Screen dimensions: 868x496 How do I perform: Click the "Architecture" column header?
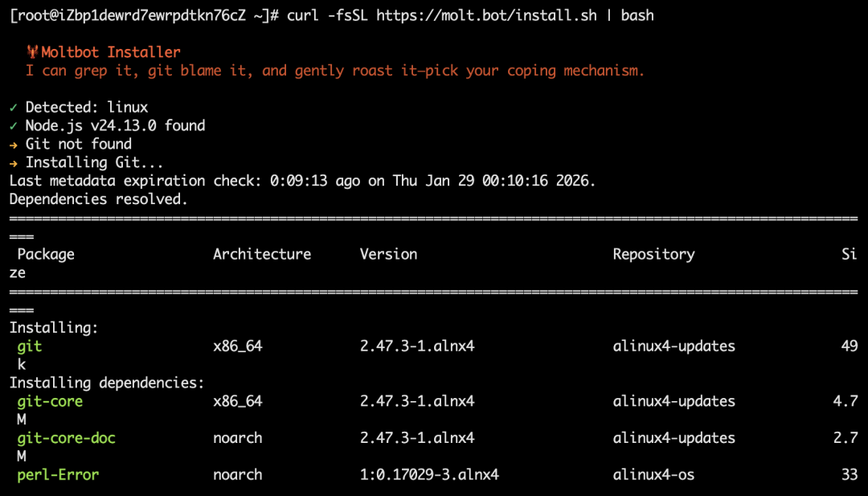[x=262, y=254]
